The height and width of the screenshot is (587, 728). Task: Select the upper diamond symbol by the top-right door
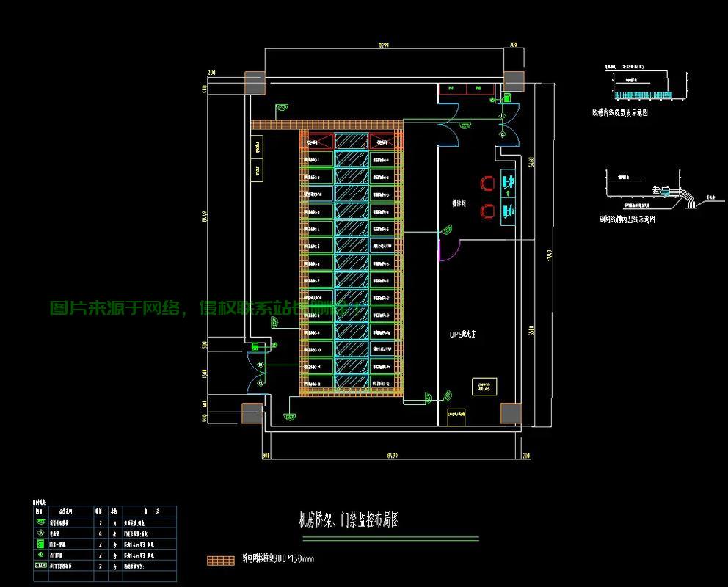coord(502,115)
